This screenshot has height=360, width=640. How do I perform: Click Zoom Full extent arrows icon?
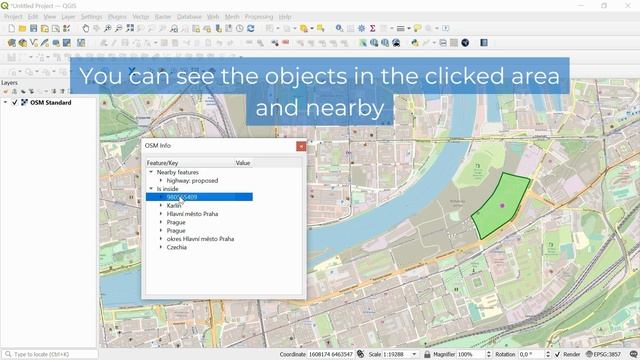(x=130, y=28)
